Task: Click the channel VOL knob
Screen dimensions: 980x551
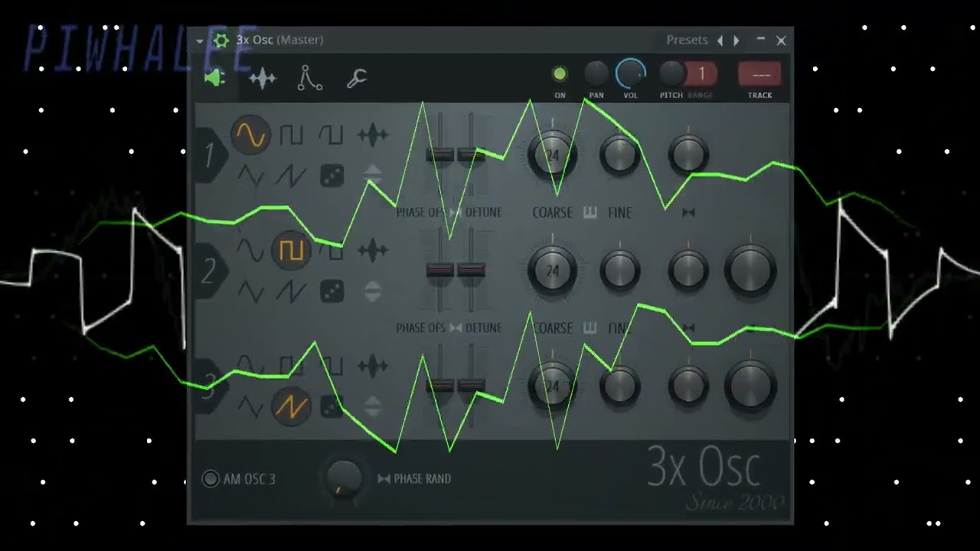Action: 631,74
